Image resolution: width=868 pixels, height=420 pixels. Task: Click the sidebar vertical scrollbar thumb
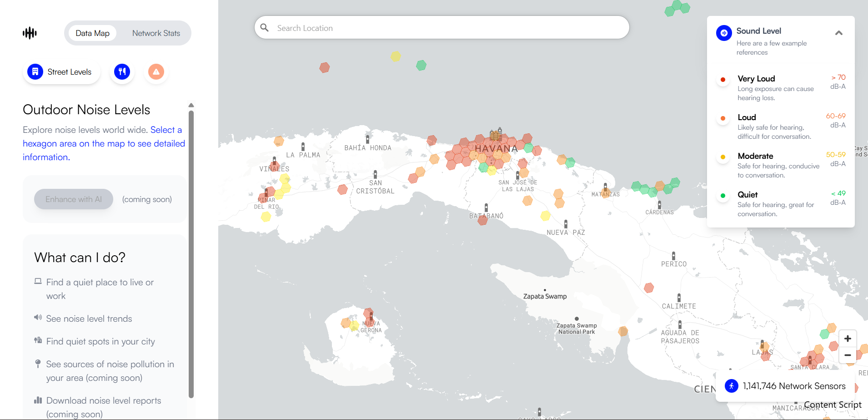click(191, 254)
